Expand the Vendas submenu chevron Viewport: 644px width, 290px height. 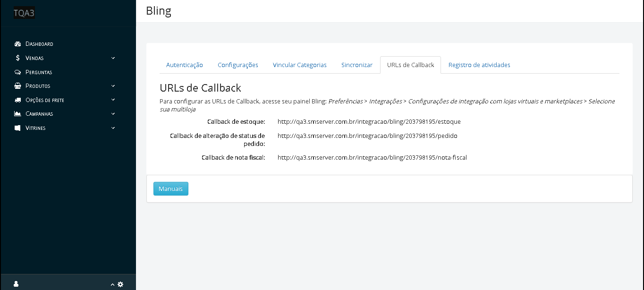coord(113,58)
